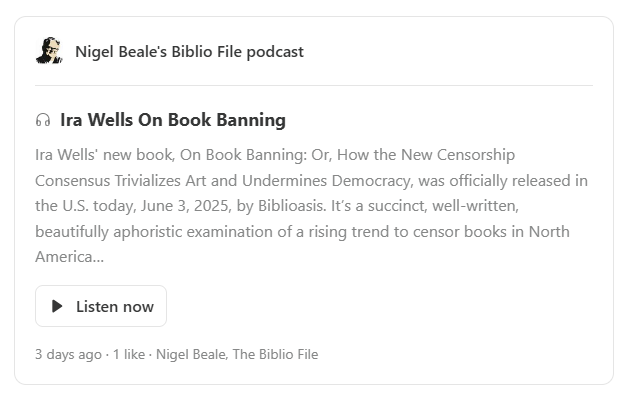627x399 pixels.
Task: Click 'June 3, 2025' in the description
Action: coord(185,206)
